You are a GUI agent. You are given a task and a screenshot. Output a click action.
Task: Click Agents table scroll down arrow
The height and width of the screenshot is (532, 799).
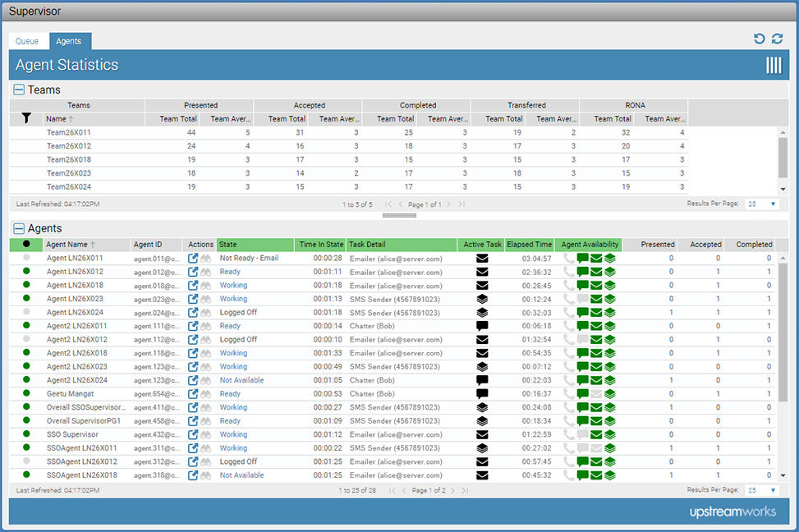(x=783, y=476)
